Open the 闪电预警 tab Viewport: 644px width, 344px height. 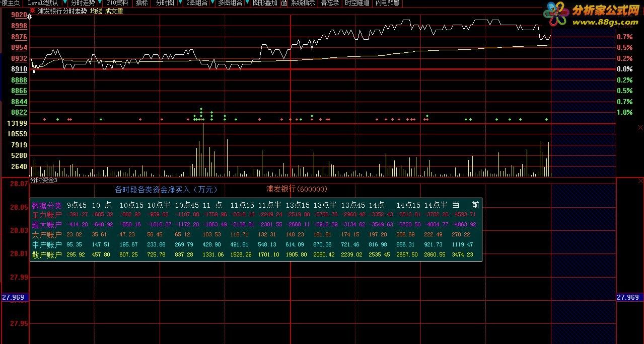tap(388, 3)
